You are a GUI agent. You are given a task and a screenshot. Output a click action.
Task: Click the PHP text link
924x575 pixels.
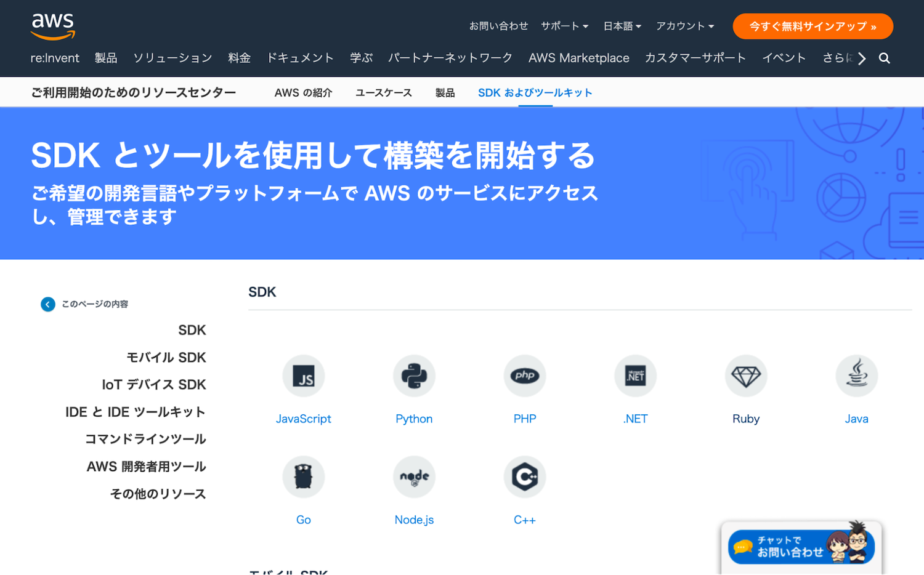click(x=525, y=419)
